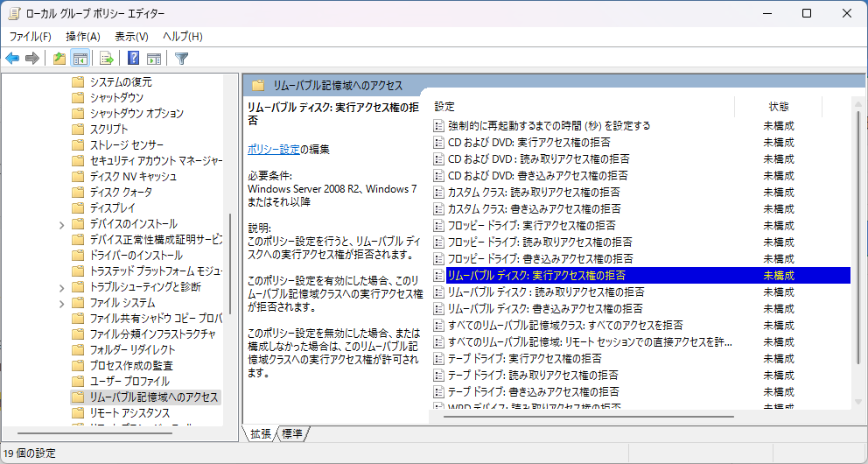Click folder icon beside スクリプト

click(78, 129)
